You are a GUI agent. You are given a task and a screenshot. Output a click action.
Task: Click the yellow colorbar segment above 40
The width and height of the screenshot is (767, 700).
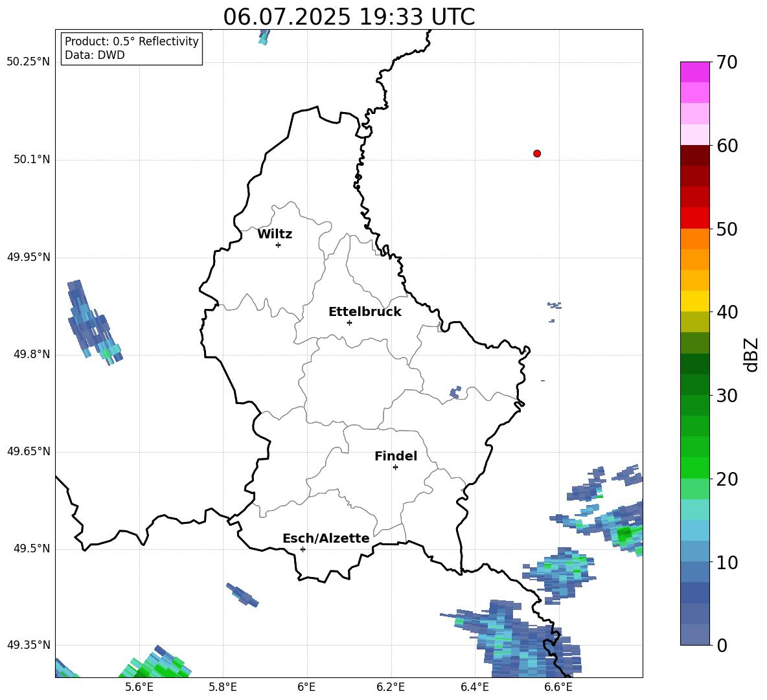click(x=694, y=301)
